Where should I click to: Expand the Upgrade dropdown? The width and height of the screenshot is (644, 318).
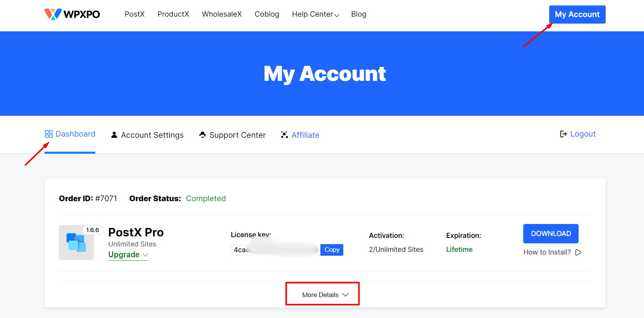(x=128, y=255)
